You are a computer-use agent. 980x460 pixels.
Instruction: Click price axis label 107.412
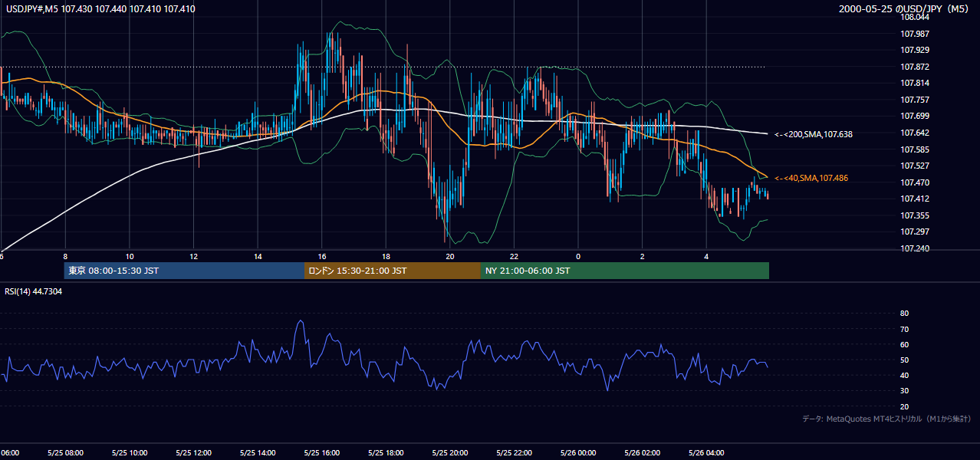[x=915, y=199]
